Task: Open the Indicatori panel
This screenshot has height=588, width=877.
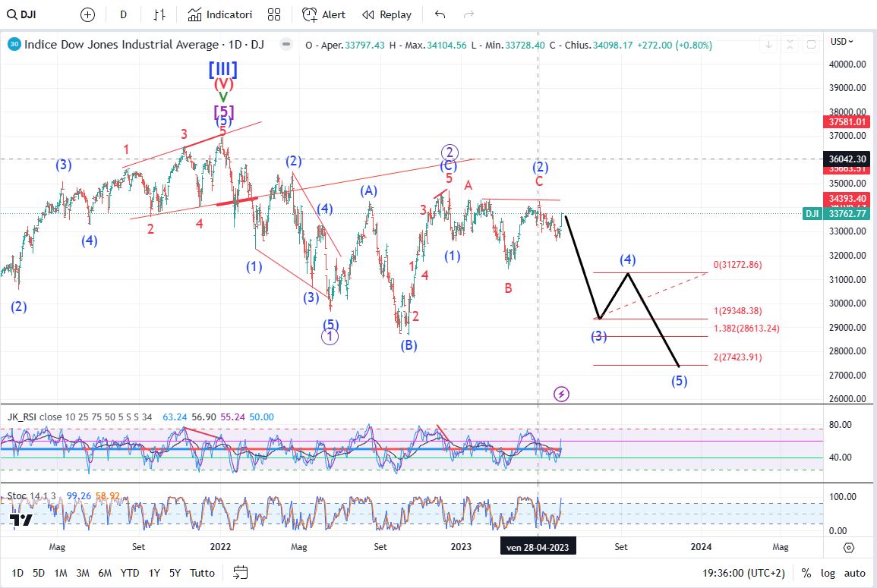Action: coord(219,14)
